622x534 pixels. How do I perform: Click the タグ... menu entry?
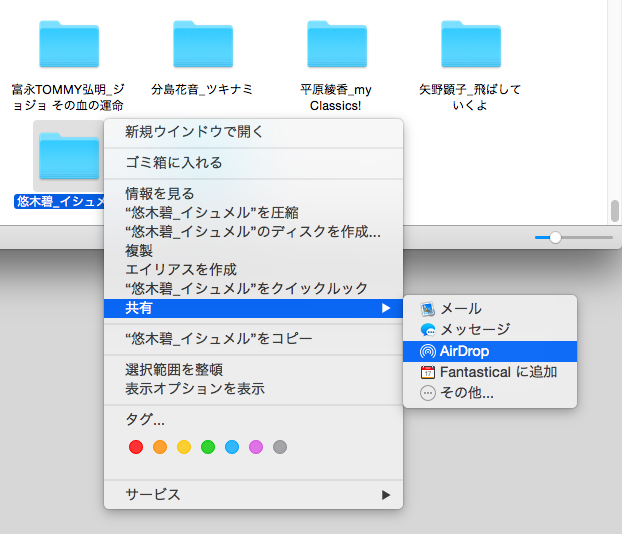click(145, 419)
